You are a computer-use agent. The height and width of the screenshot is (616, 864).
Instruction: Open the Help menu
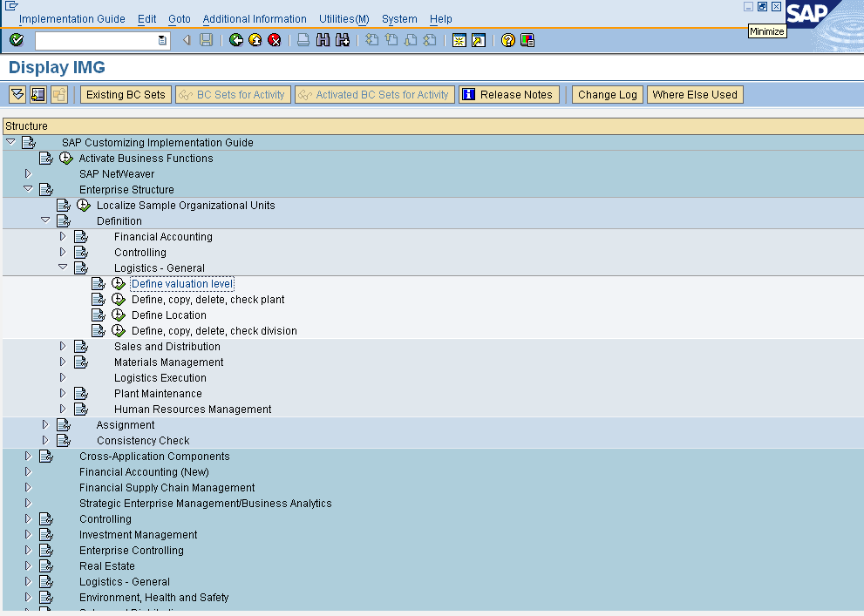[441, 18]
